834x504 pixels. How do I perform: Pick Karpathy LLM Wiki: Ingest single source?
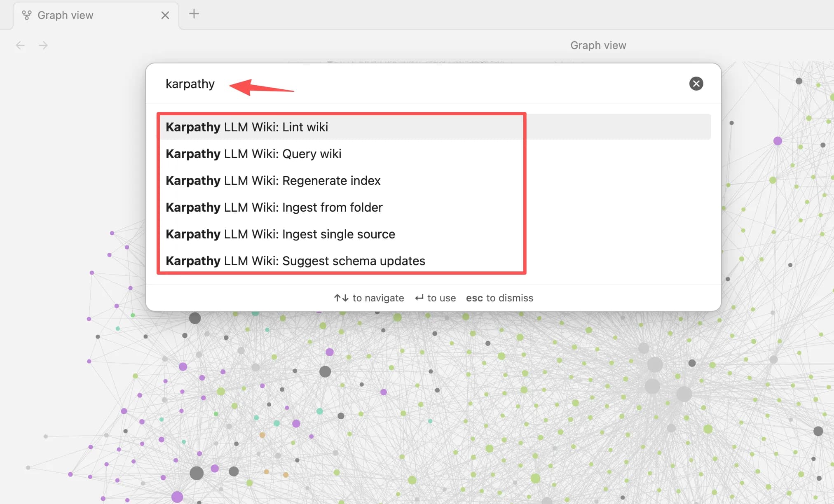pos(433,234)
